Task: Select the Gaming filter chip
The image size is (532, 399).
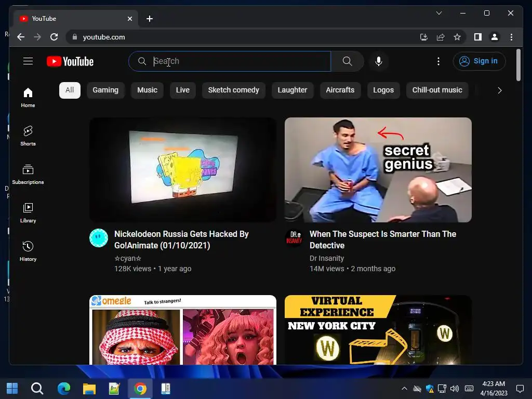Action: tap(105, 90)
